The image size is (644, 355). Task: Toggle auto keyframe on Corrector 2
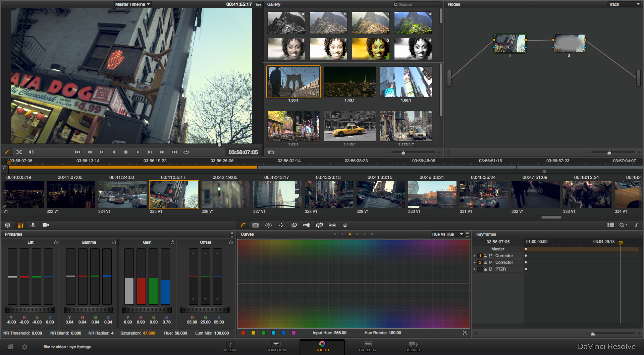pyautogui.click(x=491, y=262)
